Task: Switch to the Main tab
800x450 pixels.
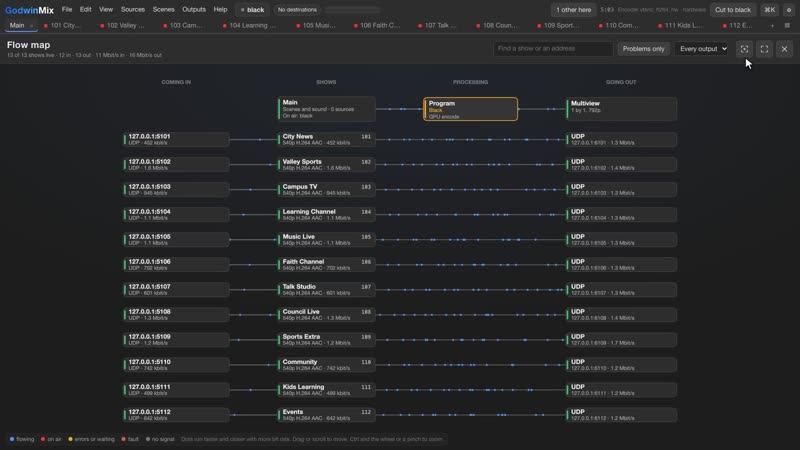Action: 17,26
